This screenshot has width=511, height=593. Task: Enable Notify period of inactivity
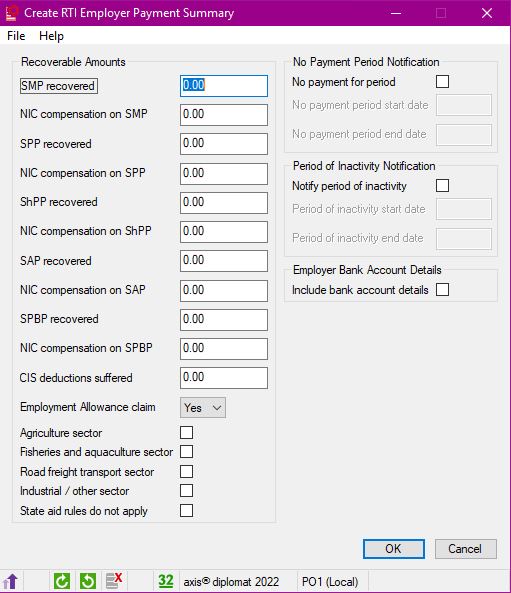(443, 186)
